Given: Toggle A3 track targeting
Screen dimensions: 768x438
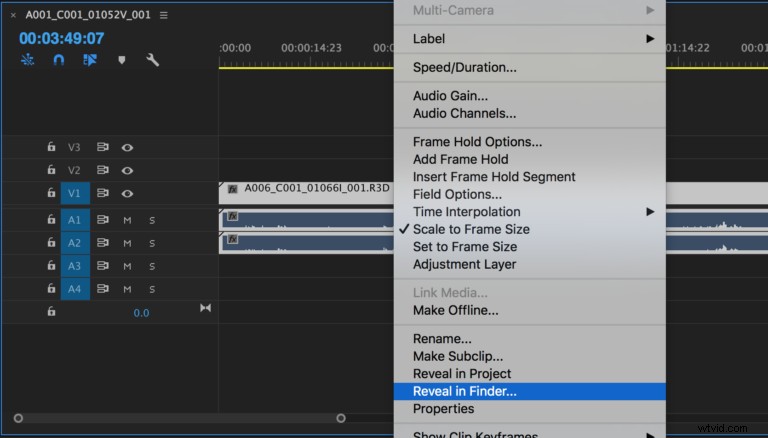Looking at the screenshot, I should tap(75, 266).
